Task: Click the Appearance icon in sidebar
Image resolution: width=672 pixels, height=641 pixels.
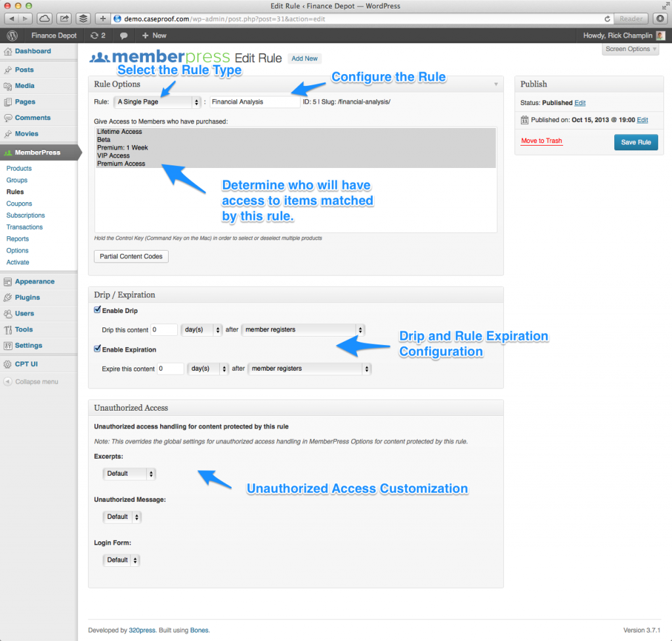Action: 8,281
